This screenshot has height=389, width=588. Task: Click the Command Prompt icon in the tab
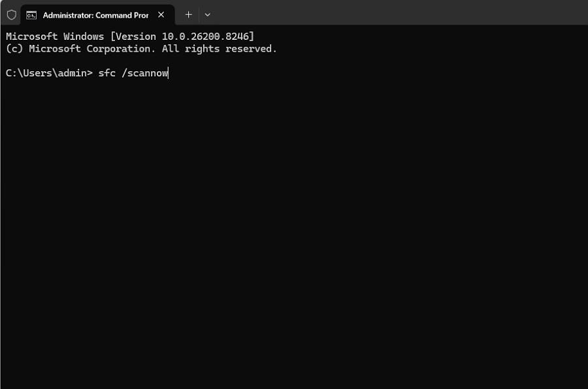click(31, 14)
